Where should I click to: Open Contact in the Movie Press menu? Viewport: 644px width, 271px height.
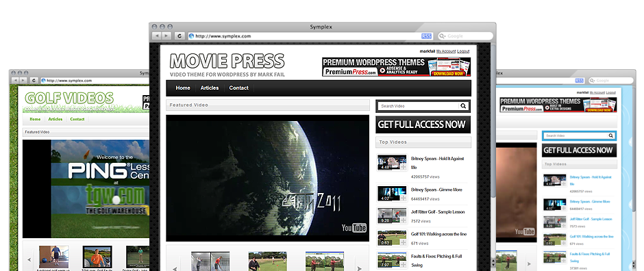238,88
